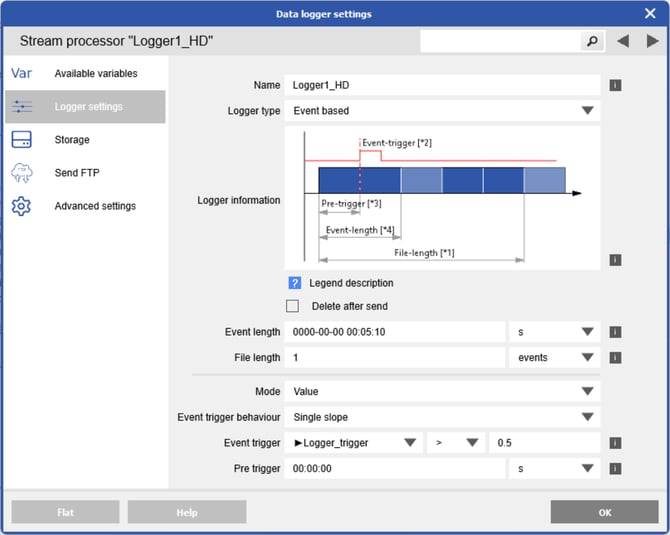Screen dimensions: 670x535
Task: Click the Flat button
Action: (65, 512)
